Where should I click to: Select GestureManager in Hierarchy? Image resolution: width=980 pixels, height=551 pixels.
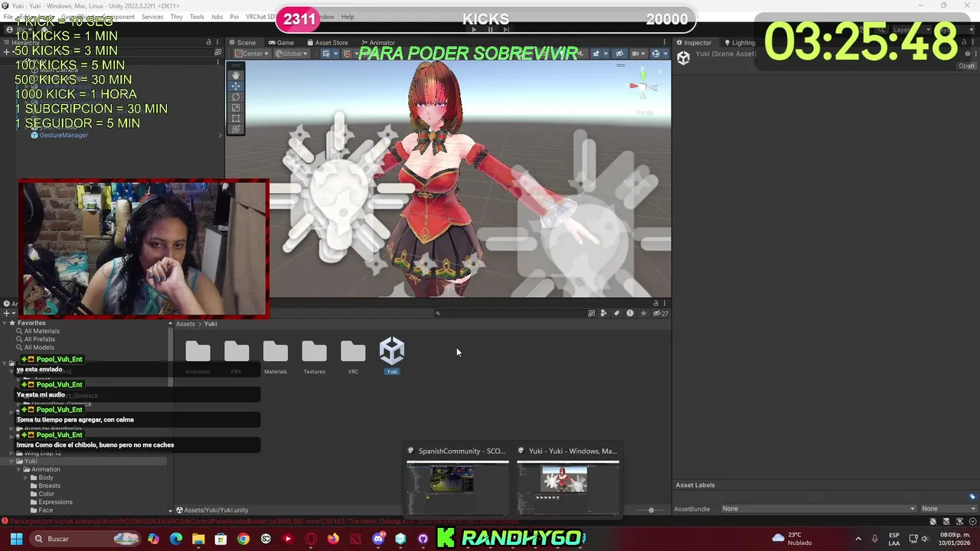tap(63, 135)
